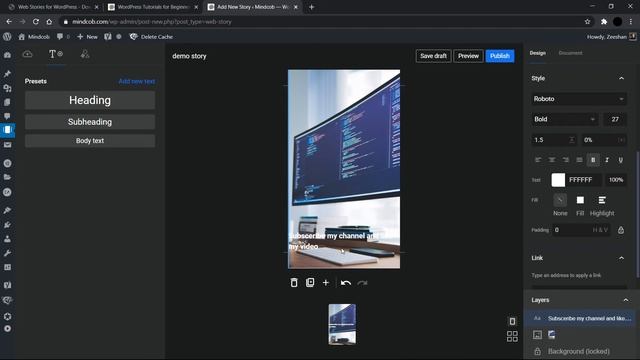The height and width of the screenshot is (360, 640).
Task: Open Stories menu in admin sidebar
Action: (x=7, y=130)
